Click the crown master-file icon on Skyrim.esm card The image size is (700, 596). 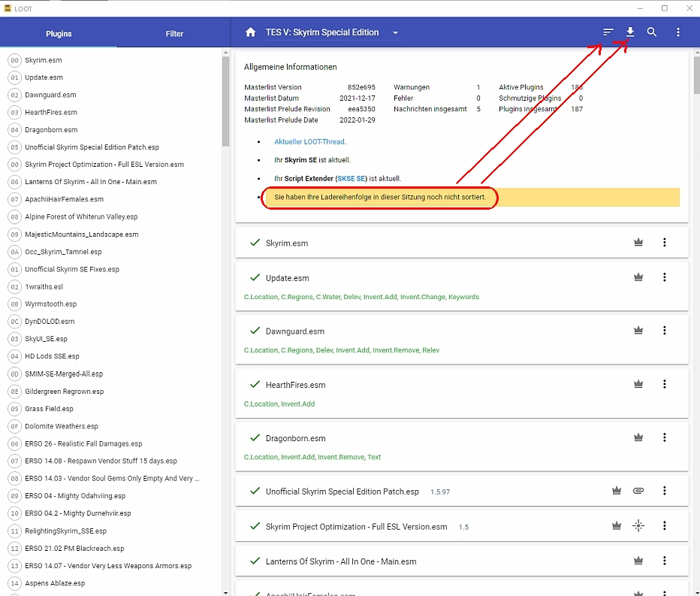638,243
